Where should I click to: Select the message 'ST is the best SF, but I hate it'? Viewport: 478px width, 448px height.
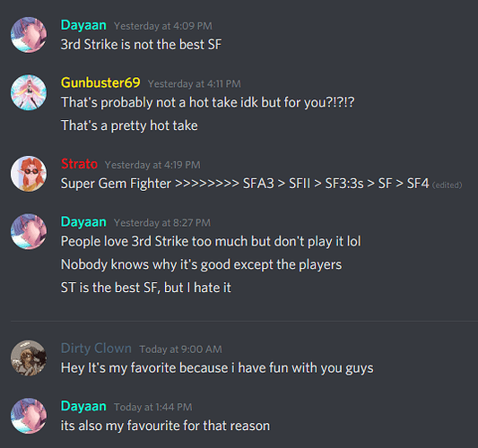click(x=145, y=288)
